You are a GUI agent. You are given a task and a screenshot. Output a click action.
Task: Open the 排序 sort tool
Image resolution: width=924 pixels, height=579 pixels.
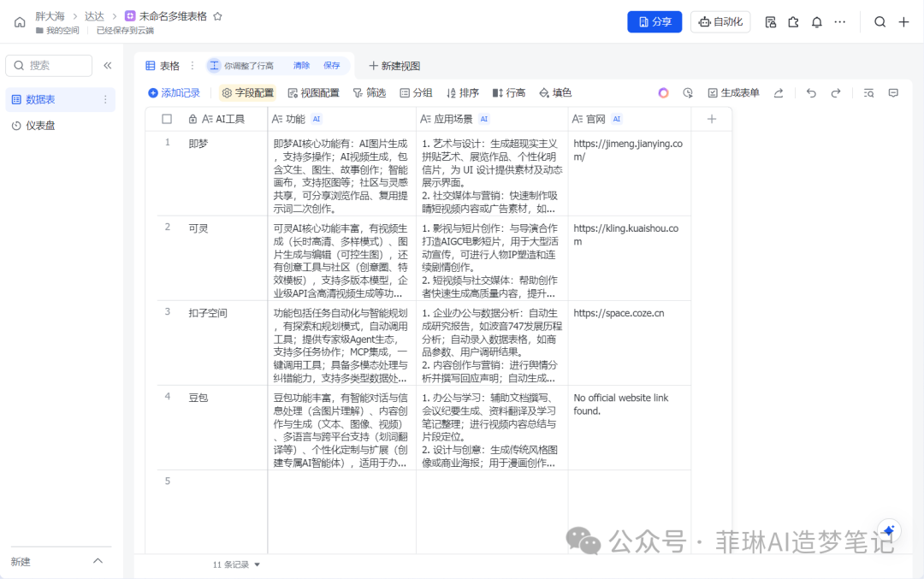[463, 93]
